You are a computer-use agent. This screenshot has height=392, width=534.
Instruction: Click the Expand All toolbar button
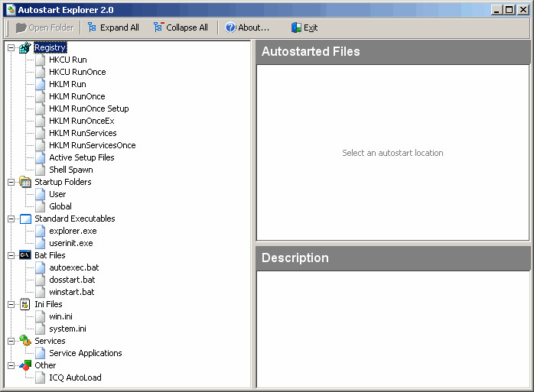pos(113,28)
